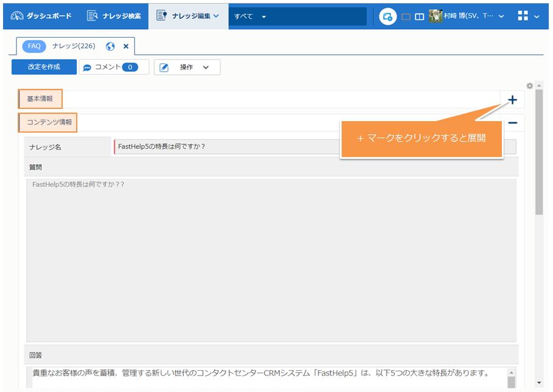
Task: Open the ナレッジ検索 tab
Action: [x=114, y=16]
